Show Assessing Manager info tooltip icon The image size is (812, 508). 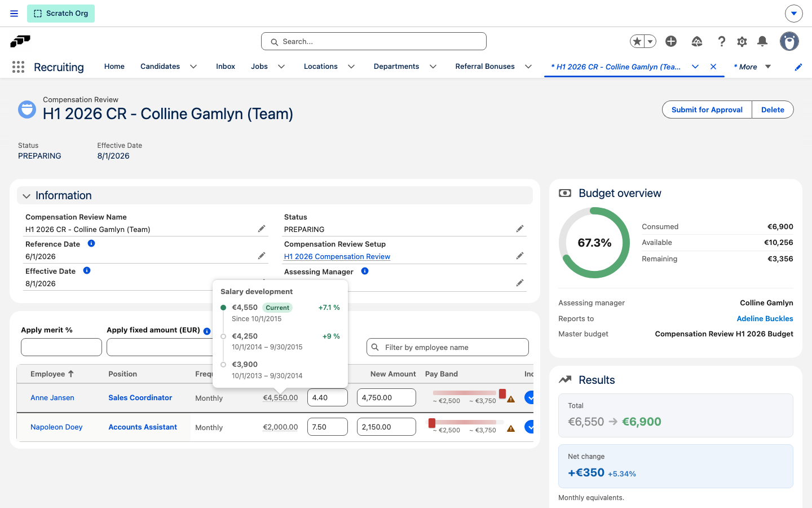pos(365,271)
